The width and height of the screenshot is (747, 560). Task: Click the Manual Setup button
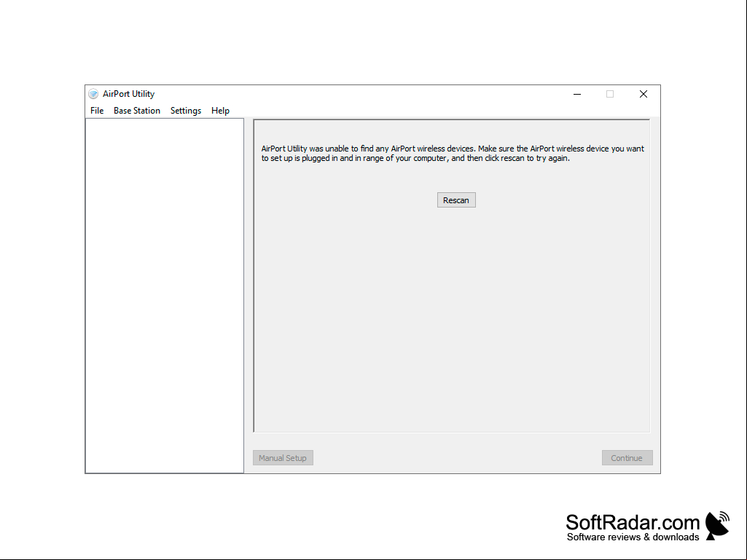point(283,458)
